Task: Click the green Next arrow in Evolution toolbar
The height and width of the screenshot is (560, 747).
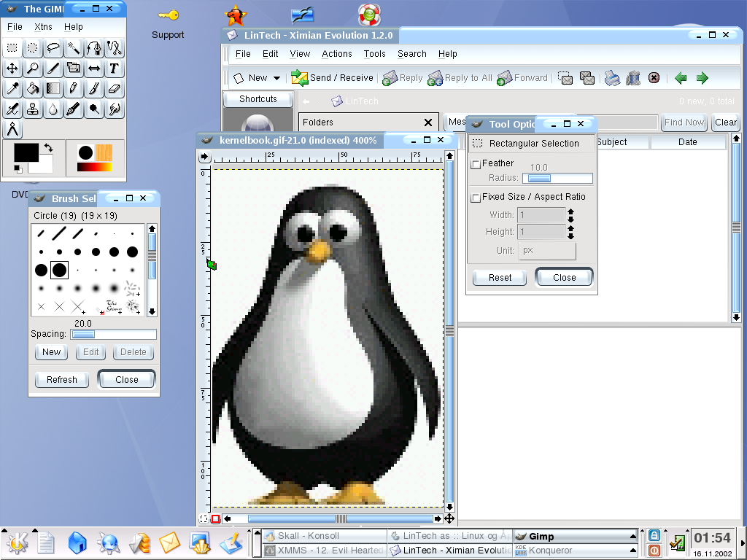Action: 703,78
